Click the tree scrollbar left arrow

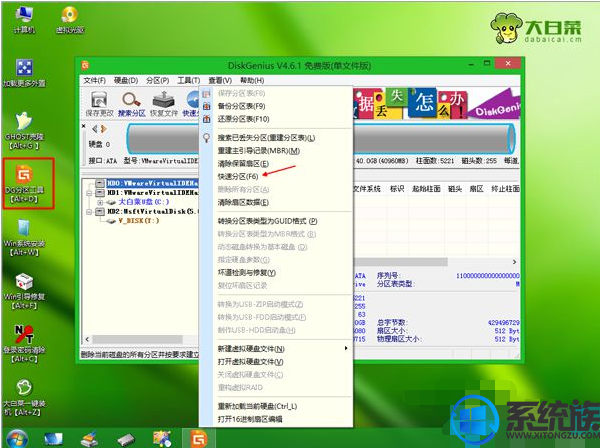pos(87,339)
